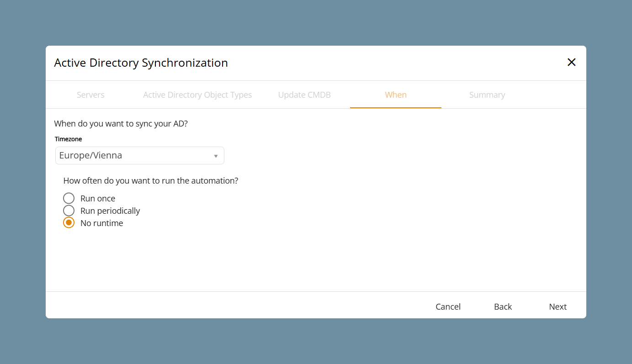Select the No runtime radio button
The image size is (632, 364).
coord(69,223)
